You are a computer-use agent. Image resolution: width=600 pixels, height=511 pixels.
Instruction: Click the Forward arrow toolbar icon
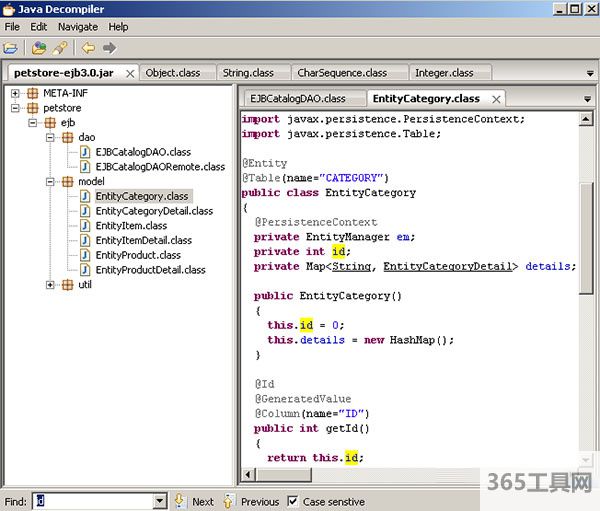click(x=109, y=47)
